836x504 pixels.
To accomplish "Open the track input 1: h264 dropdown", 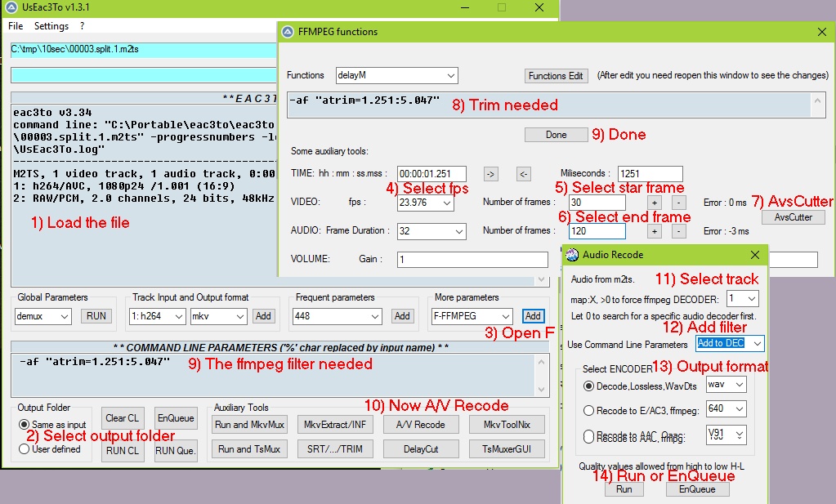I will click(x=157, y=316).
